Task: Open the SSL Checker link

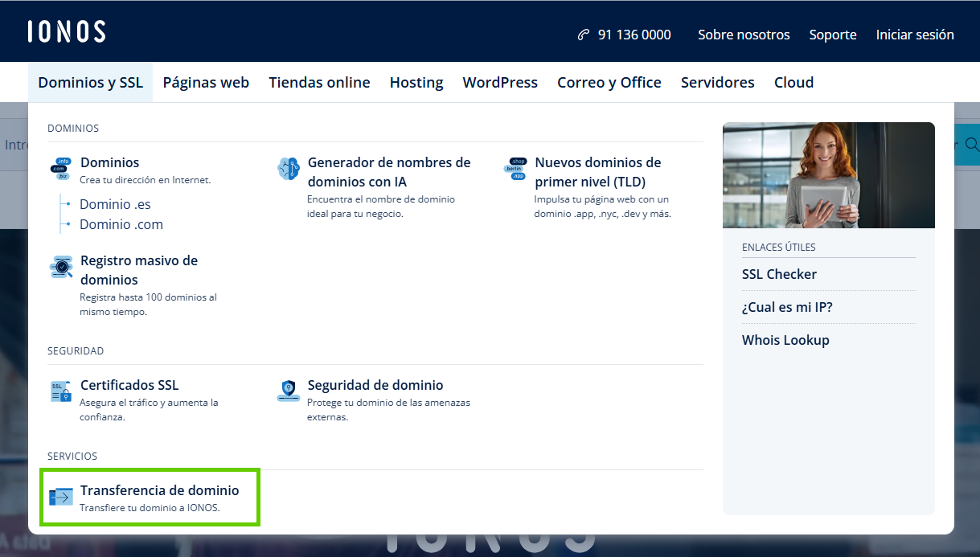Action: [779, 274]
